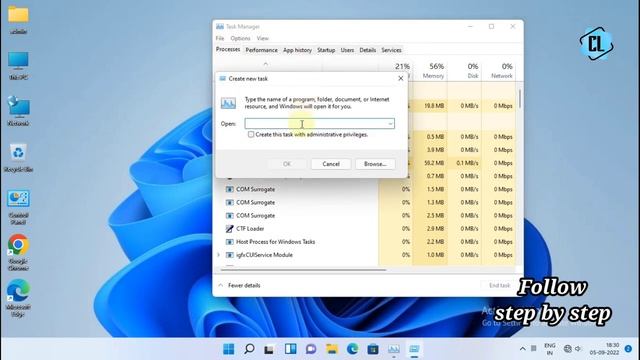This screenshot has height=360, width=640.
Task: Sort by the Disk column header
Action: coord(464,71)
